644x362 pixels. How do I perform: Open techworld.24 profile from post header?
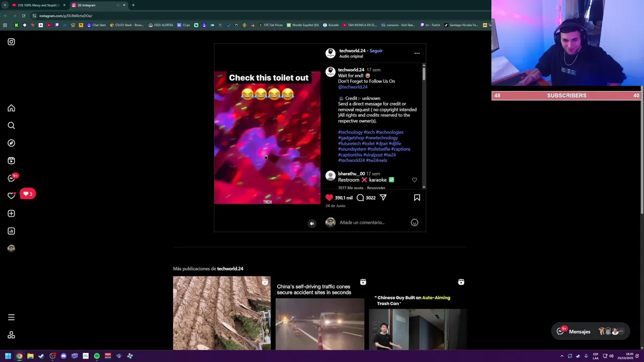click(352, 51)
